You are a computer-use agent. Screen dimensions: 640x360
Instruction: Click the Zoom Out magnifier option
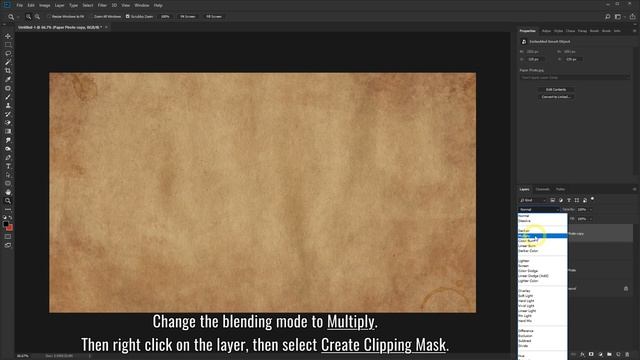[x=37, y=17]
